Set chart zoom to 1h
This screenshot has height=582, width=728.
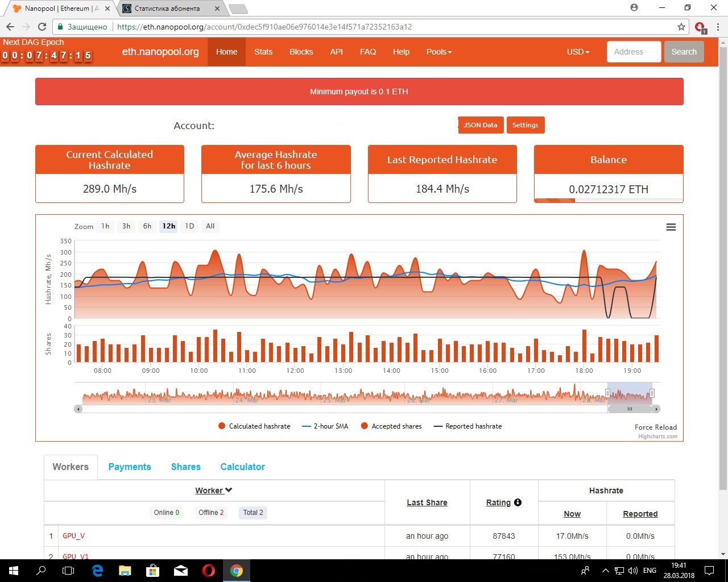coord(105,226)
